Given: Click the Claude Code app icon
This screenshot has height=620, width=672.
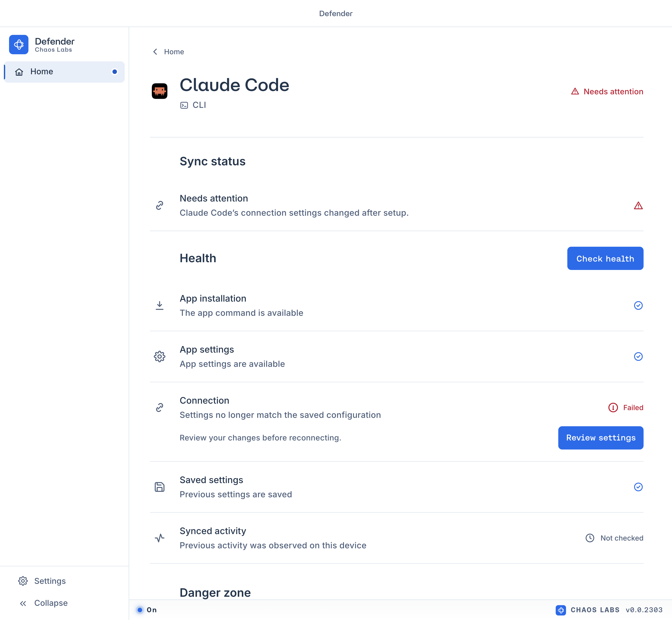Looking at the screenshot, I should click(159, 91).
